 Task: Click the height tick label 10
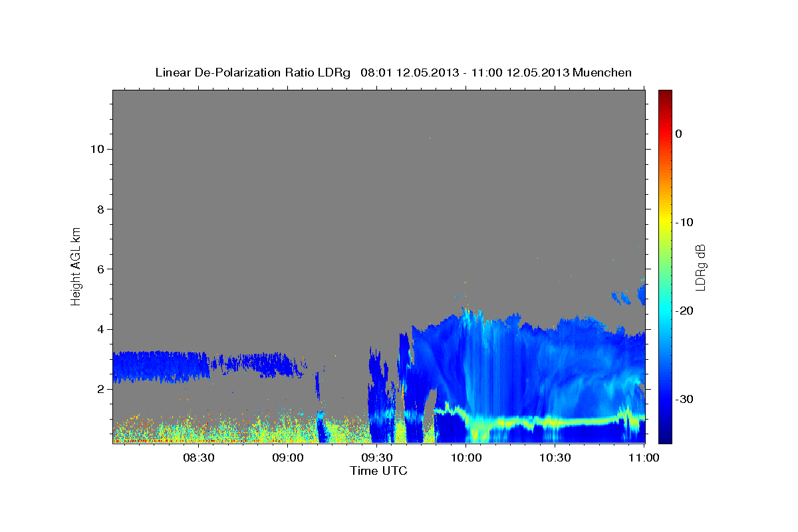tap(96, 149)
